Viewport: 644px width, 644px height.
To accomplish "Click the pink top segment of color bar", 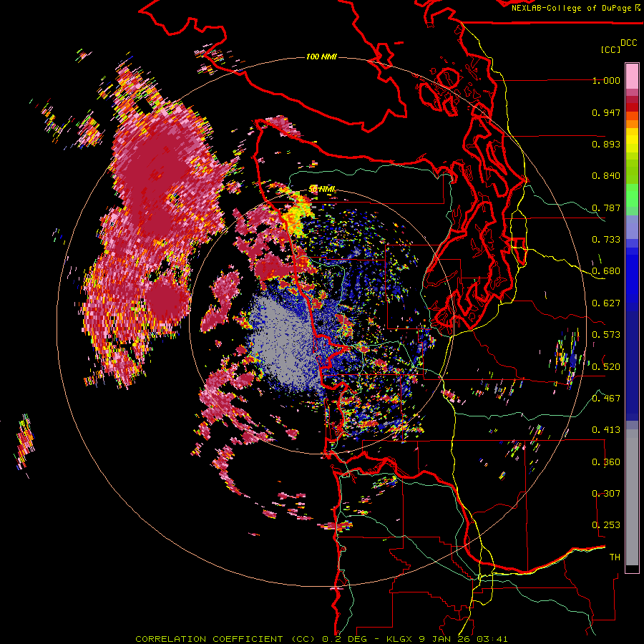I will tap(632, 76).
